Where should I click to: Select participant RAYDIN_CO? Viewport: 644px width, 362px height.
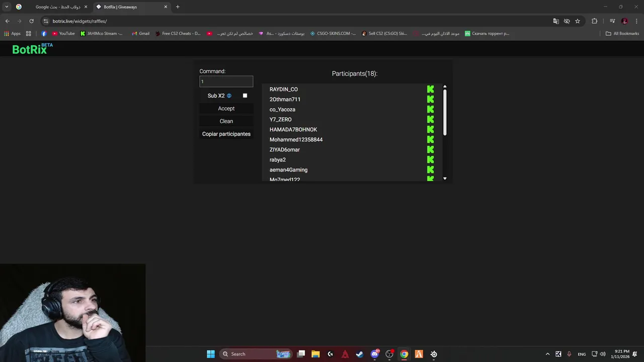(284, 89)
